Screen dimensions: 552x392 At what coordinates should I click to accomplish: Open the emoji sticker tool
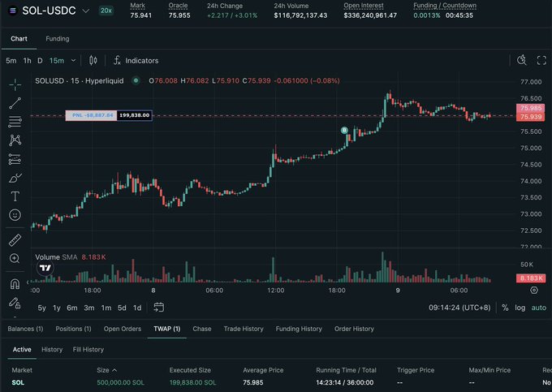(x=15, y=215)
